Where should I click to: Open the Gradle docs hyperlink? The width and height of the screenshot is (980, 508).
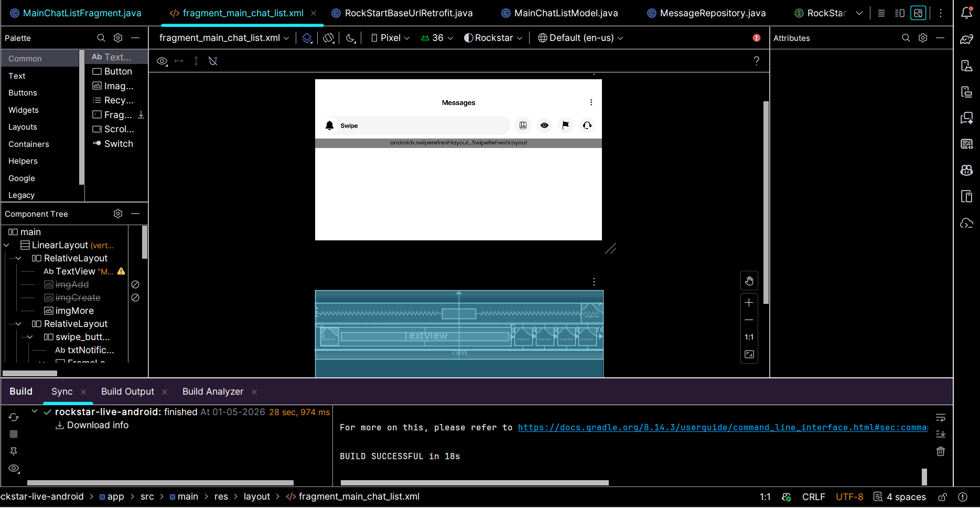tap(723, 427)
